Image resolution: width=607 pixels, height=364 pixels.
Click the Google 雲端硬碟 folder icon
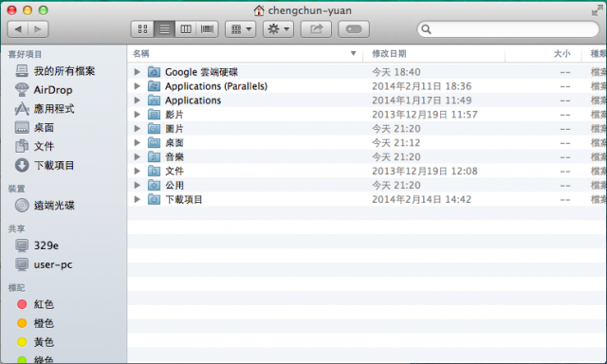[154, 72]
